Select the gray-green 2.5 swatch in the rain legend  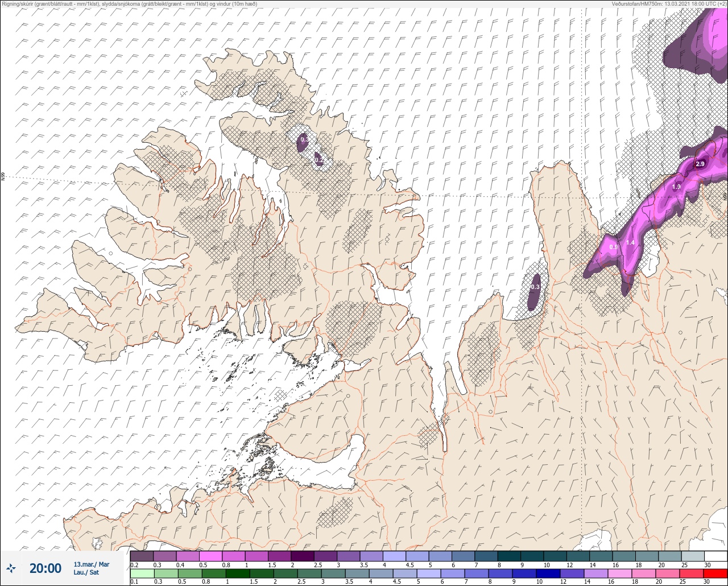[309, 573]
